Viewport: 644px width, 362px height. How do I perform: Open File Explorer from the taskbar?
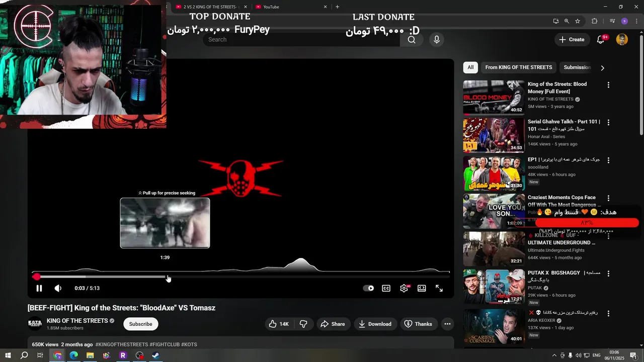click(x=90, y=355)
